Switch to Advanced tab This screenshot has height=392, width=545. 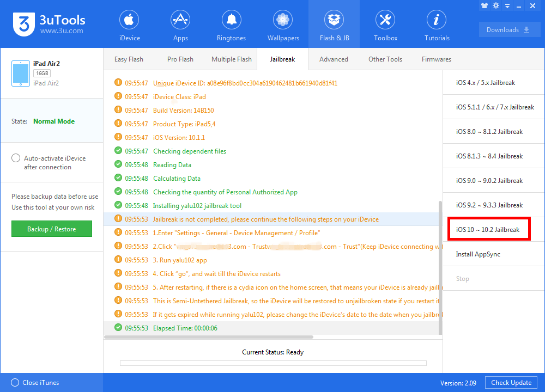[x=334, y=59]
